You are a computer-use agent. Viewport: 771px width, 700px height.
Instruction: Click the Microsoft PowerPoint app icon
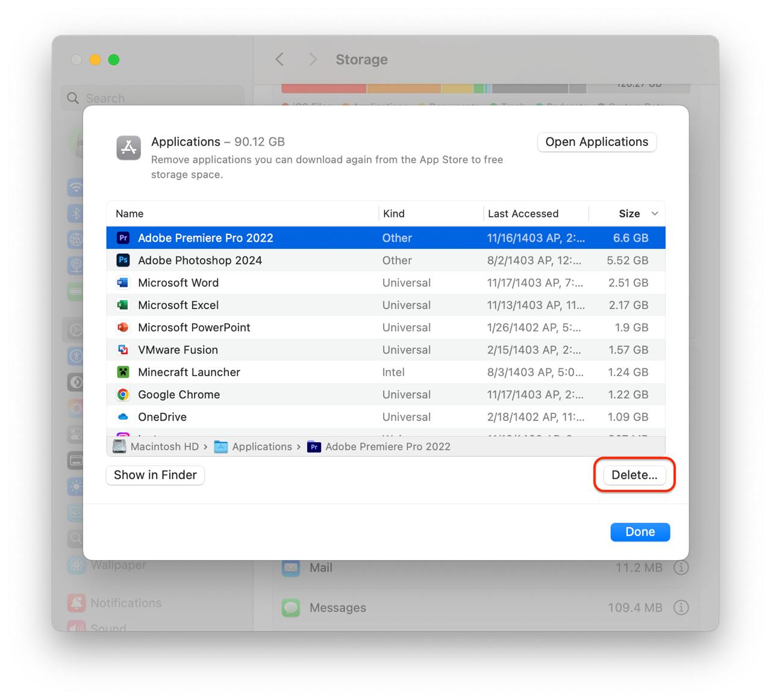click(123, 327)
